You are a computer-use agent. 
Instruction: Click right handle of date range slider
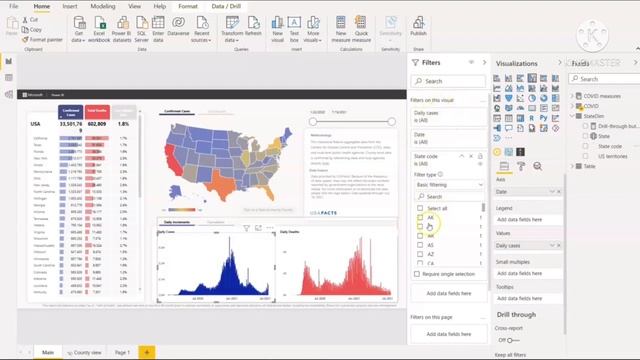click(x=391, y=122)
